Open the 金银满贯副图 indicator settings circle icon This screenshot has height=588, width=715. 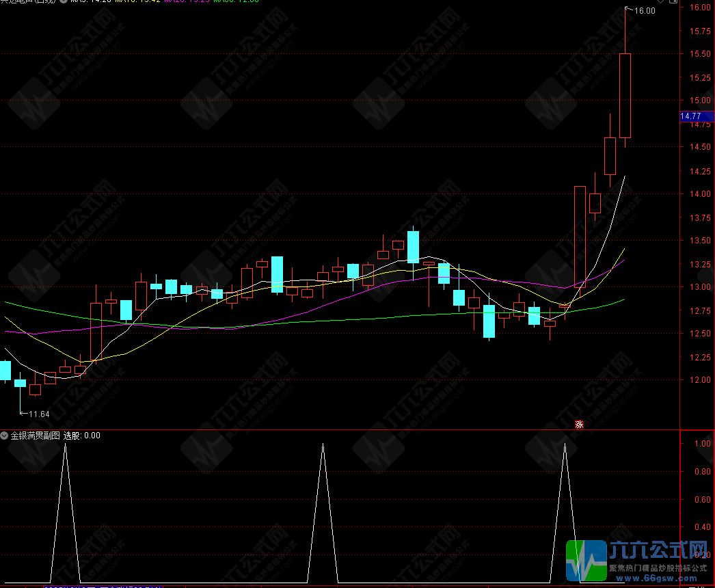(x=4, y=436)
